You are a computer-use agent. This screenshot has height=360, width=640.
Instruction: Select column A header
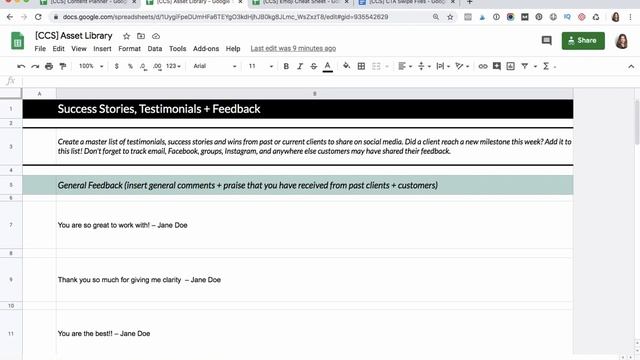click(39, 94)
